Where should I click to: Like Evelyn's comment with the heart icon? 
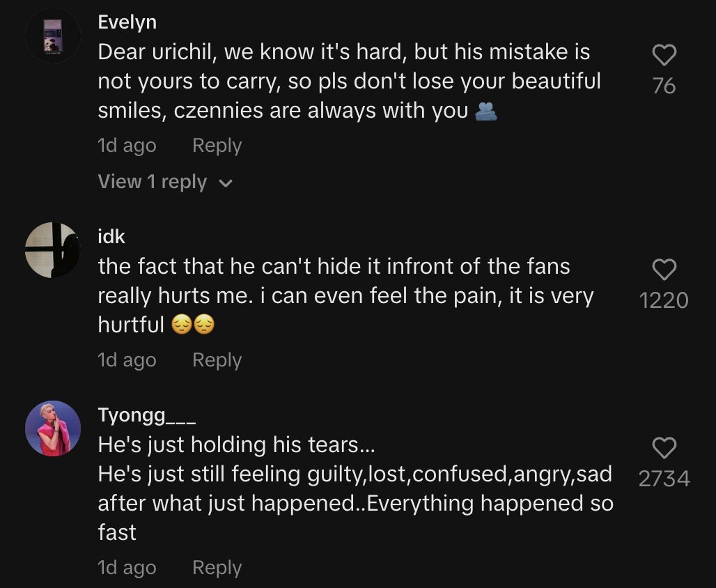point(664,55)
